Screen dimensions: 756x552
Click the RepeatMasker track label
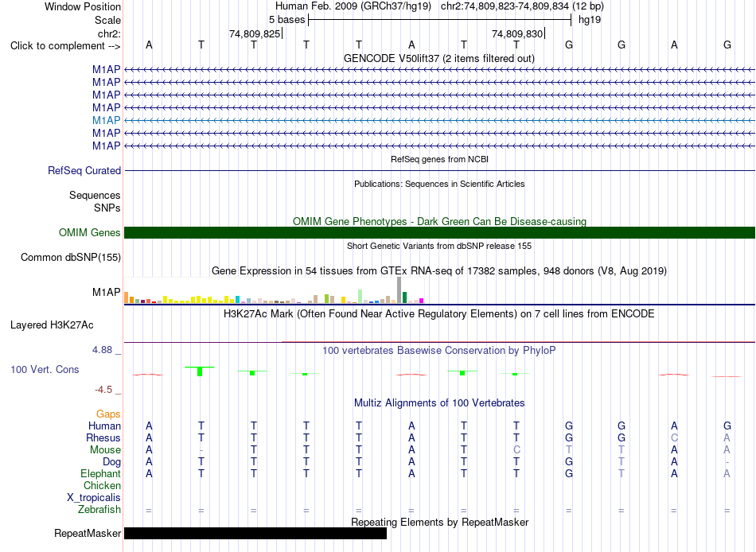click(88, 533)
